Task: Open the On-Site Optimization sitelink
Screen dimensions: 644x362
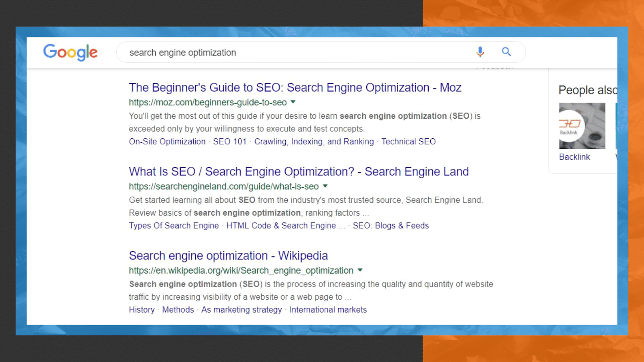Action: tap(167, 142)
